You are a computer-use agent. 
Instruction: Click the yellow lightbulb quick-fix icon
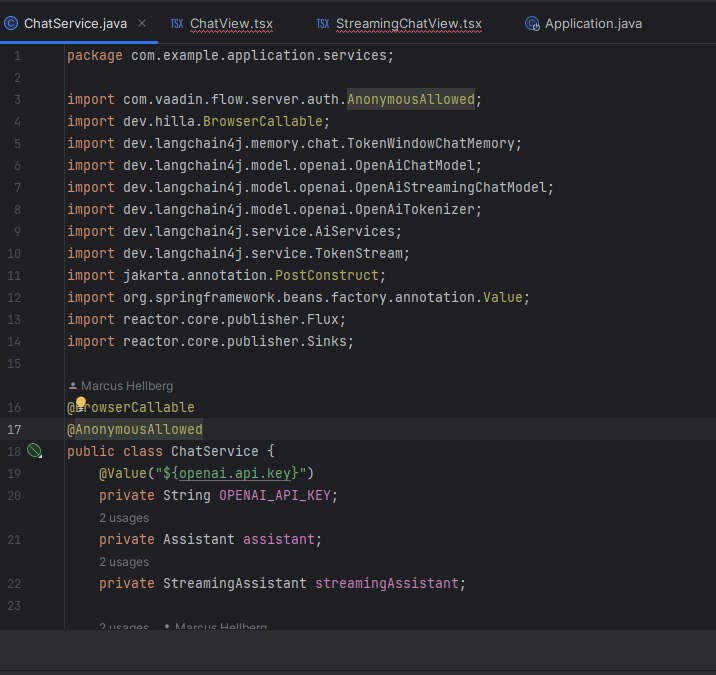[82, 403]
